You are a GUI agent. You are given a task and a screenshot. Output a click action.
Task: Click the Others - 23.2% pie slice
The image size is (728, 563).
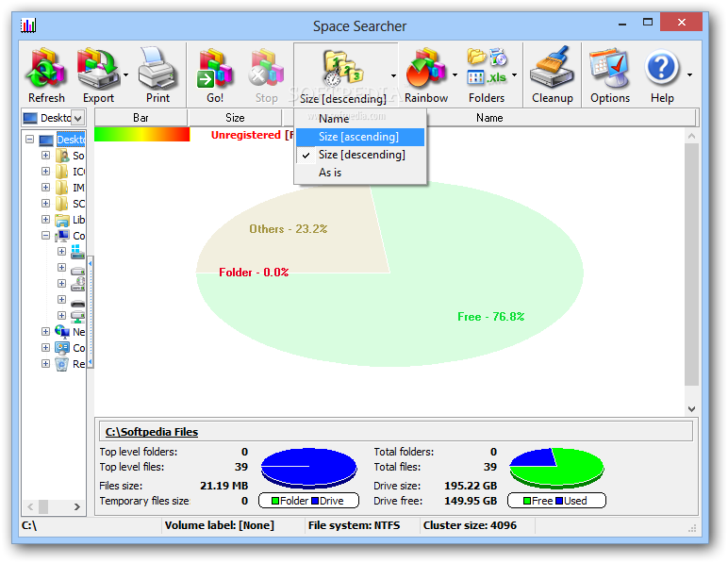(x=297, y=232)
